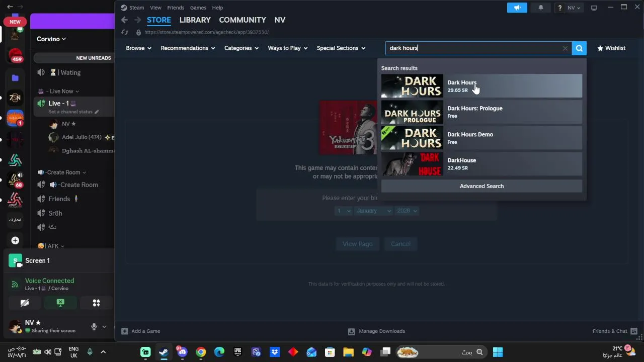This screenshot has height=362, width=644.
Task: Open the Steam announcements megaphone button
Action: pos(517,8)
